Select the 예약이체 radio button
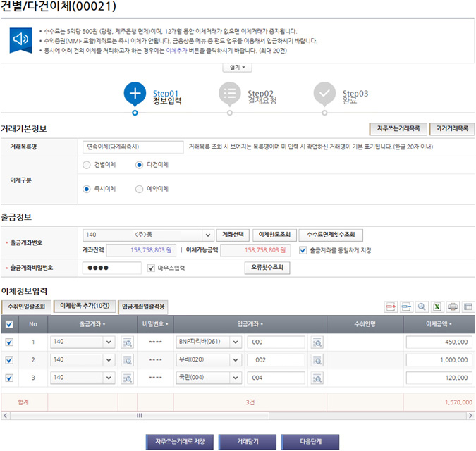 (139, 189)
